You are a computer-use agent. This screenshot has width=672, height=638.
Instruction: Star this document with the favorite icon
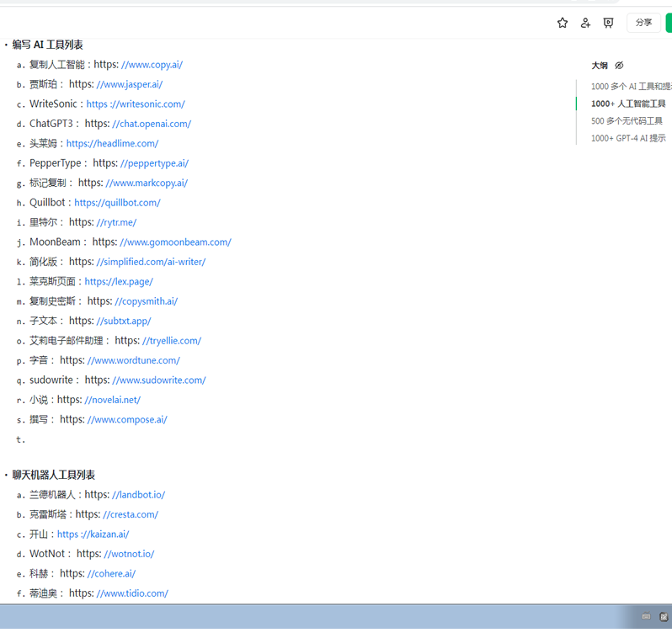click(x=563, y=23)
